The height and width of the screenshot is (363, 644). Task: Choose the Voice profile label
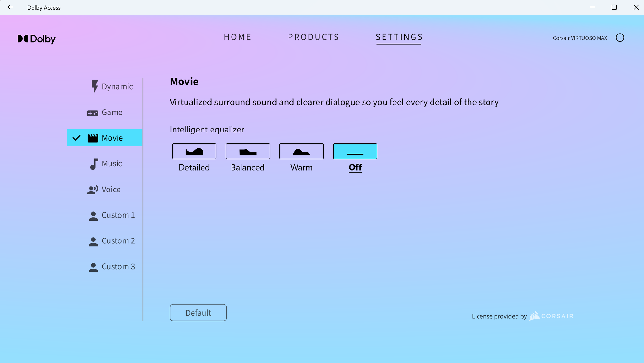pos(111,189)
